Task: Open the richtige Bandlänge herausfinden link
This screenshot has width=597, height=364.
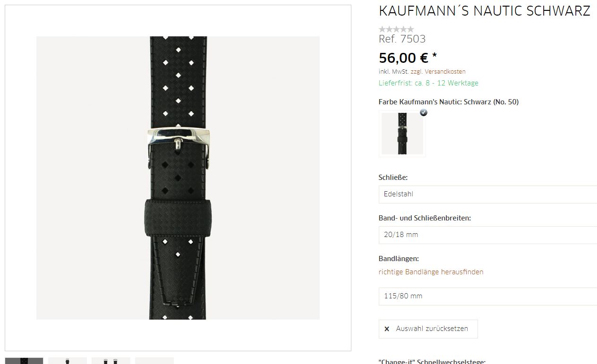Action: click(431, 272)
